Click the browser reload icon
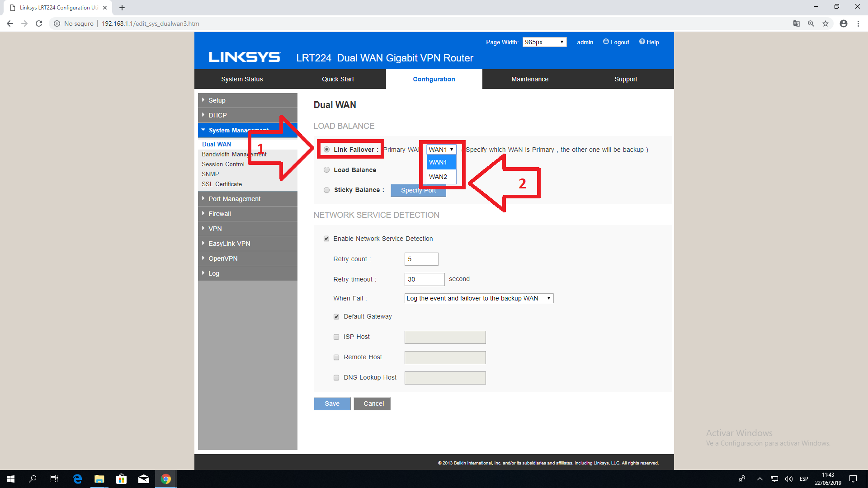The width and height of the screenshot is (868, 488). [39, 23]
